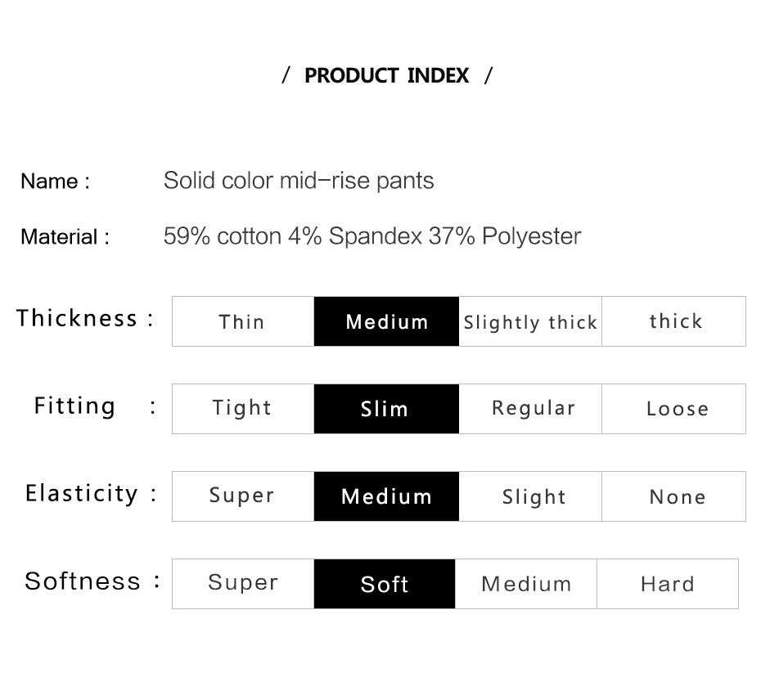Click the material composition text
761x700 pixels.
(x=372, y=236)
